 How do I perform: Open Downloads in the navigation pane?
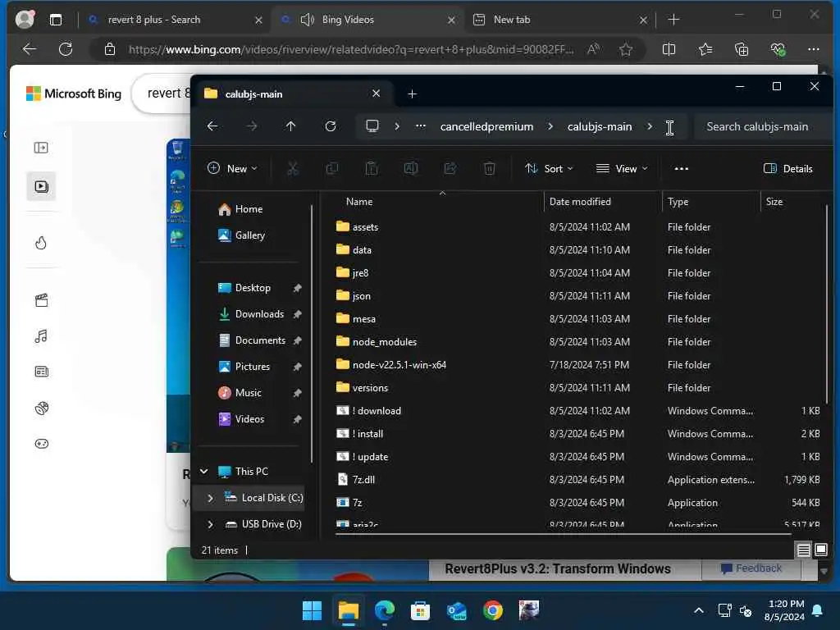click(x=259, y=314)
